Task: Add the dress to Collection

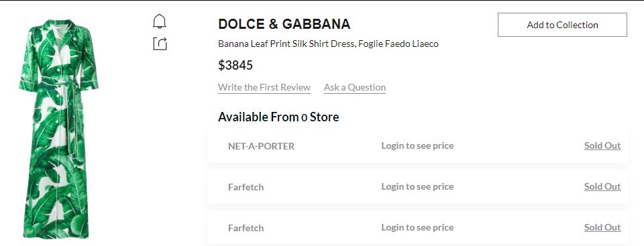Action: click(562, 25)
